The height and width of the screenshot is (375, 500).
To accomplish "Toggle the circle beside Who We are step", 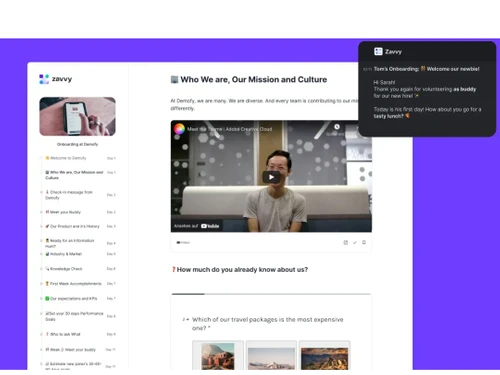I will point(41,172).
